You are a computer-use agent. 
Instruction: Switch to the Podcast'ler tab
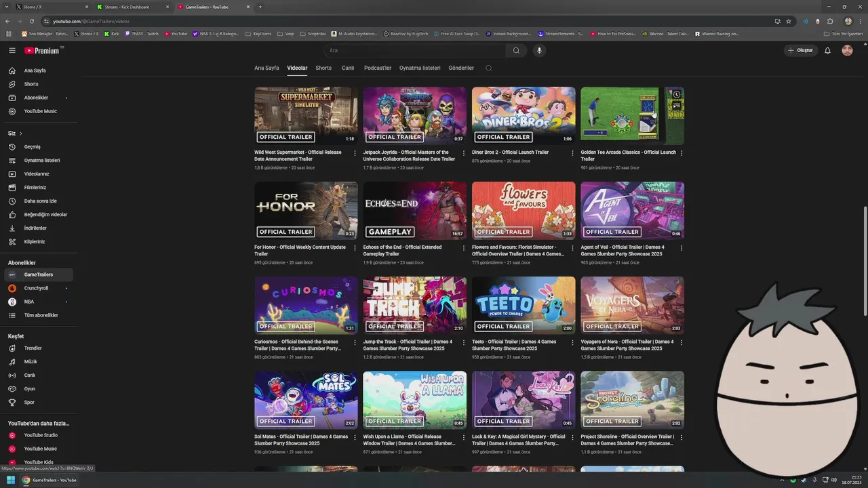click(378, 68)
